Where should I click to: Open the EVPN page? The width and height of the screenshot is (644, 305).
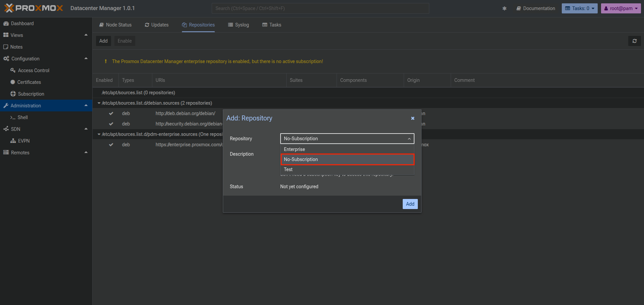pyautogui.click(x=46, y=141)
